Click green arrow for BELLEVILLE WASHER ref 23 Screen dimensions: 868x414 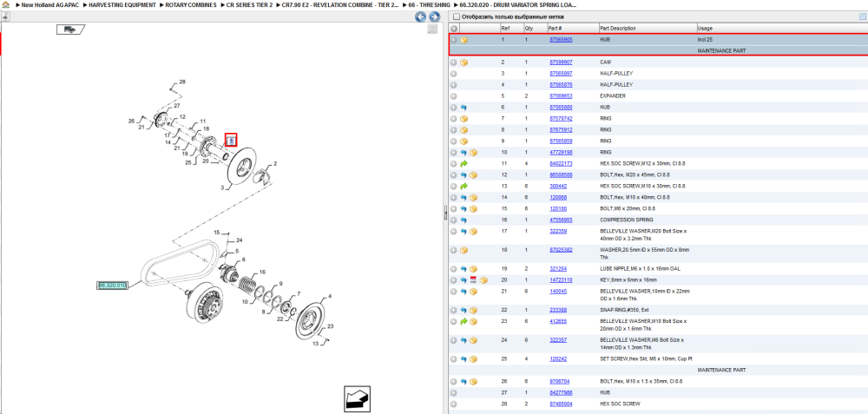tap(464, 322)
